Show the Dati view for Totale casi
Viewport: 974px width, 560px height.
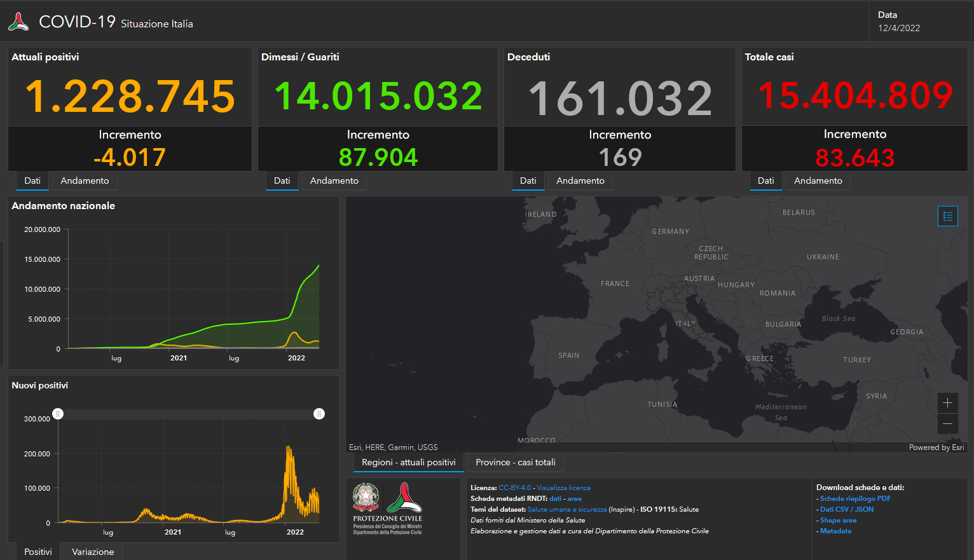tap(765, 181)
